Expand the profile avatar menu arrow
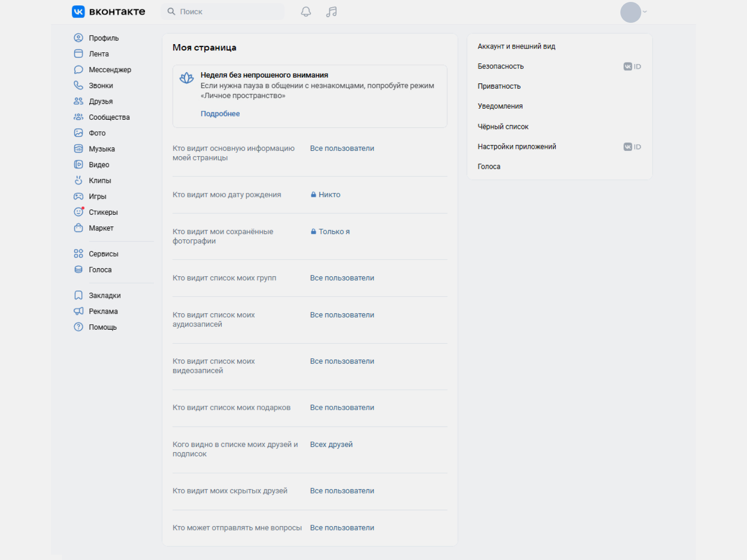 coord(645,12)
